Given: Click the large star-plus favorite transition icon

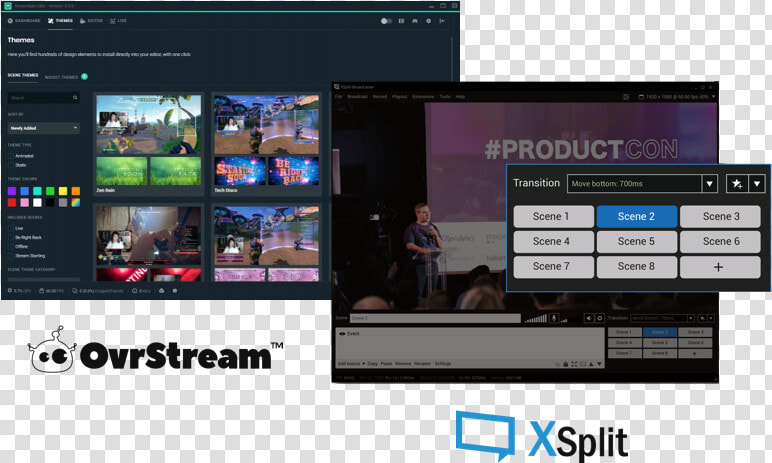Looking at the screenshot, I should coord(737,184).
